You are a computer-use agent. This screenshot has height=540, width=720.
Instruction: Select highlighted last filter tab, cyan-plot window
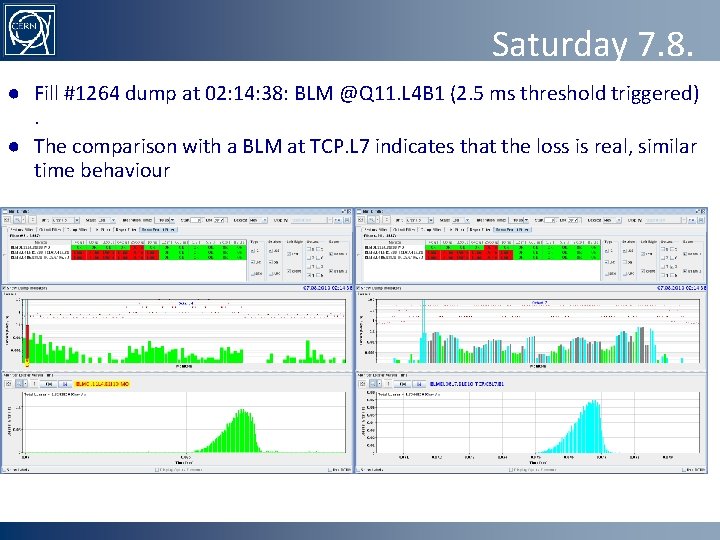pyautogui.click(x=512, y=230)
